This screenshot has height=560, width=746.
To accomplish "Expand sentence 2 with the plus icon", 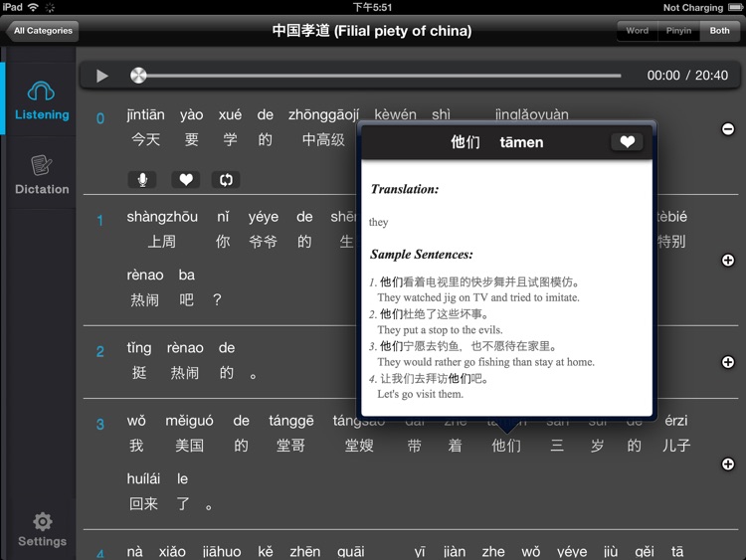I will [728, 362].
